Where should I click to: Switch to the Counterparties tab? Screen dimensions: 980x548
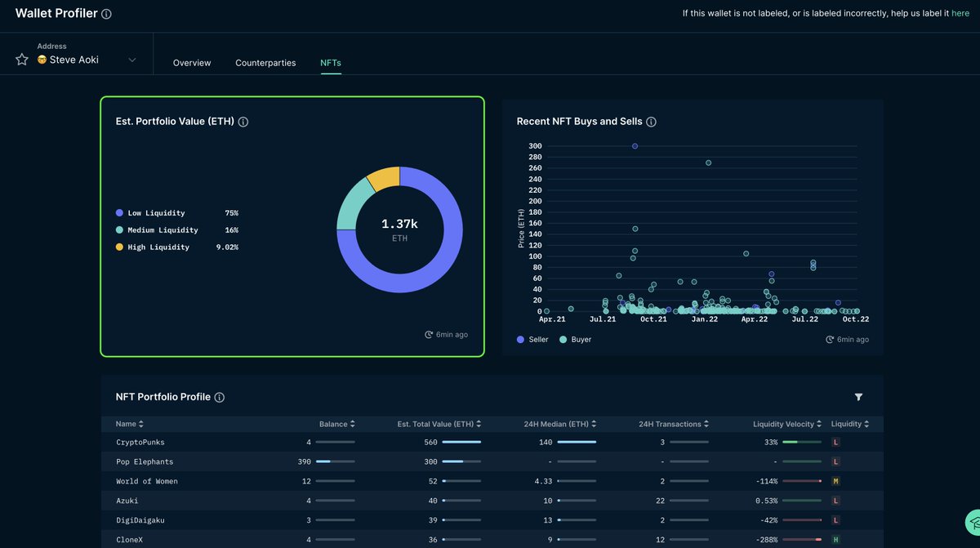coord(265,62)
